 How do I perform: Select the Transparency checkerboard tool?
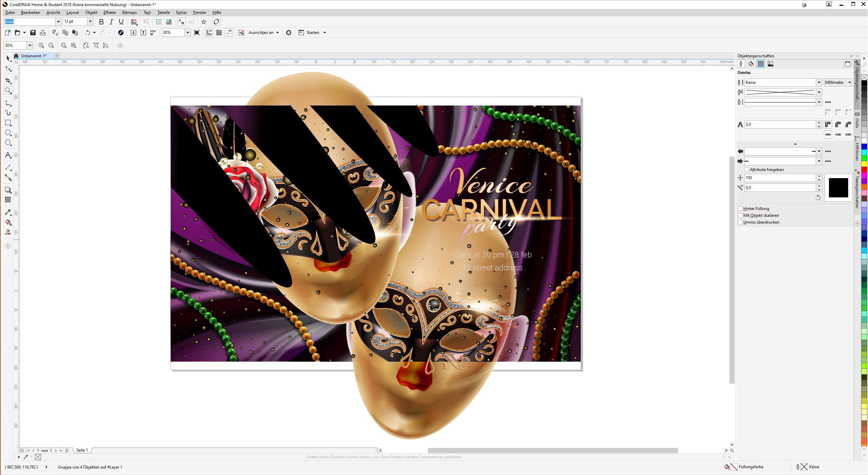(x=8, y=200)
